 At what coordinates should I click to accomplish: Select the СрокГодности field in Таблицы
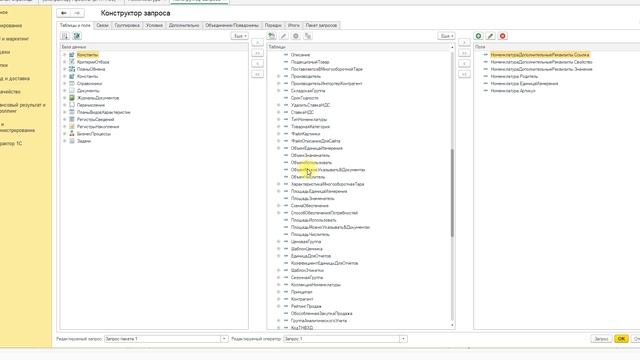click(x=304, y=98)
